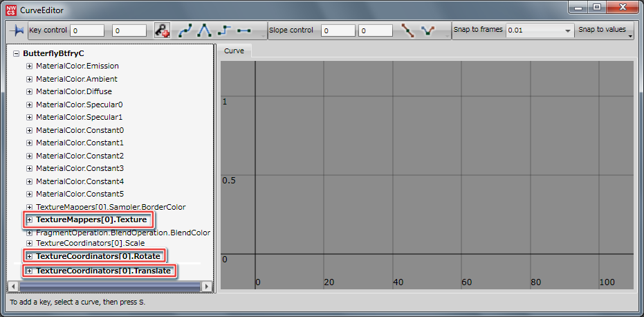Click the broken slope V-shaped icon
644x317 pixels.
(x=428, y=30)
